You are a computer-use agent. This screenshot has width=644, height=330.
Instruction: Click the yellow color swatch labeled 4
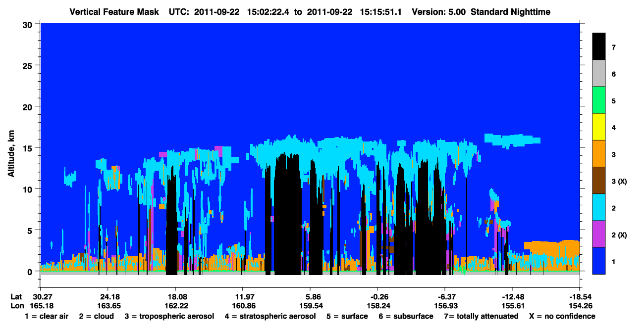point(599,127)
